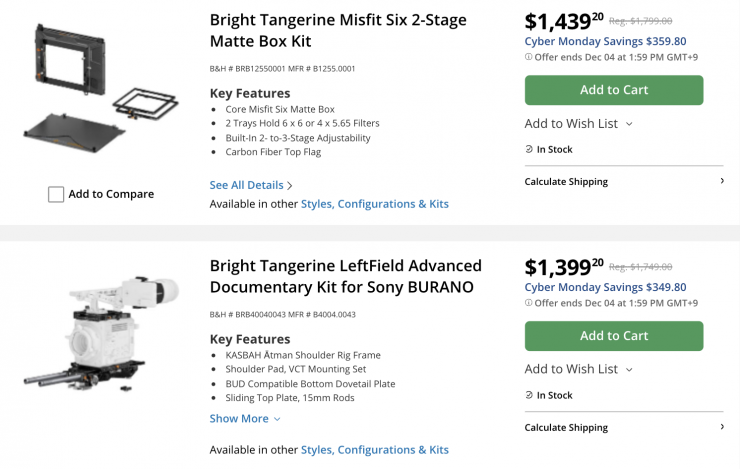Click info icon beside LeftField offer end
The image size is (740, 469).
click(528, 303)
